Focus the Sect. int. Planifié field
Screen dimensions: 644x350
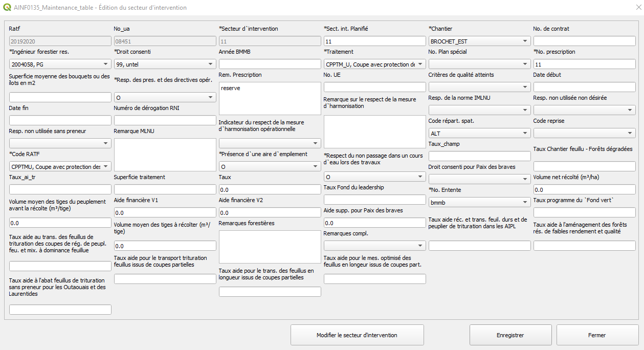click(375, 41)
